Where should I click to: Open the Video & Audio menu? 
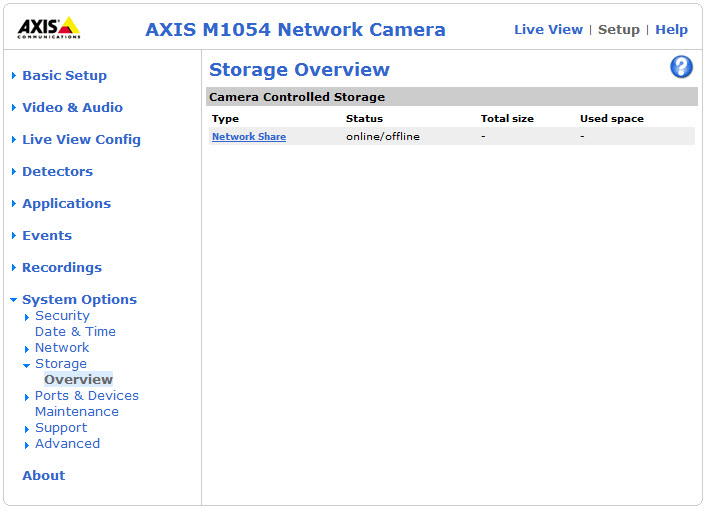(x=72, y=108)
